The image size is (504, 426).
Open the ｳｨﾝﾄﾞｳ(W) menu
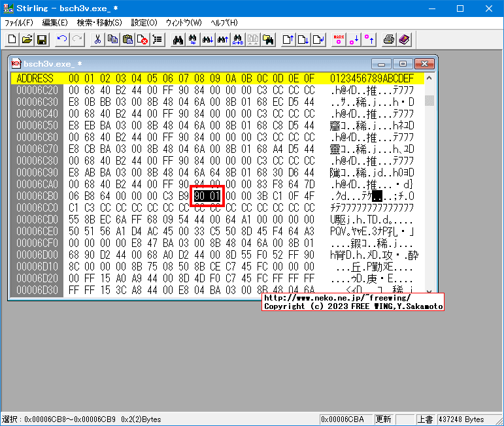(184, 23)
